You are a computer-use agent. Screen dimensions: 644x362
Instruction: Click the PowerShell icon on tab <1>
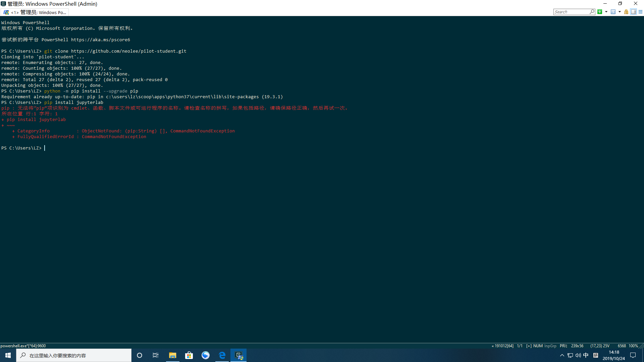coord(6,12)
